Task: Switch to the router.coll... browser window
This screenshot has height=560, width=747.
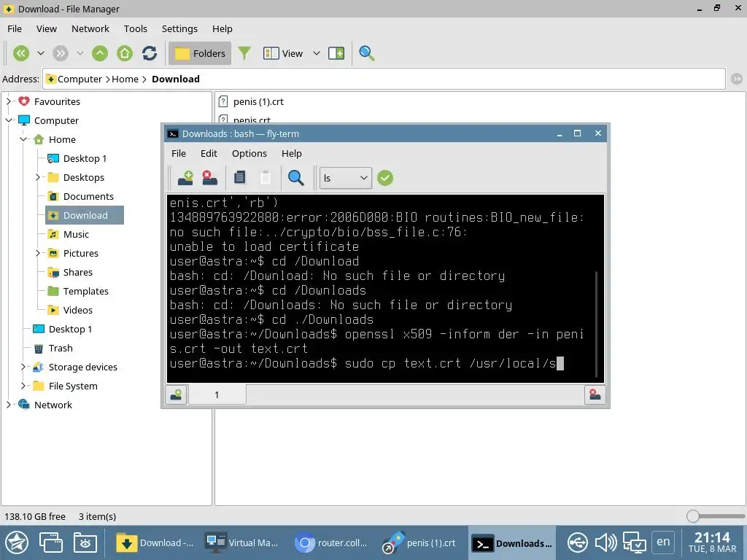Action: [x=330, y=542]
